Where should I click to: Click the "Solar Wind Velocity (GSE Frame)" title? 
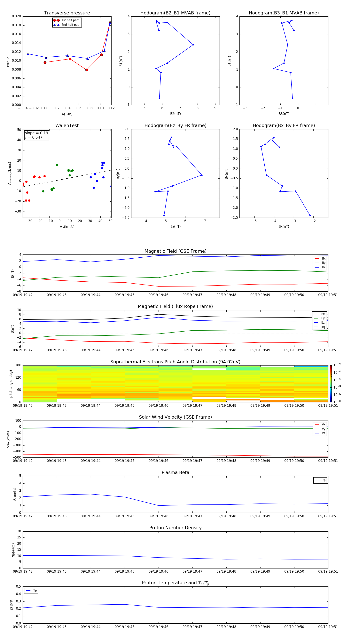pos(175,417)
